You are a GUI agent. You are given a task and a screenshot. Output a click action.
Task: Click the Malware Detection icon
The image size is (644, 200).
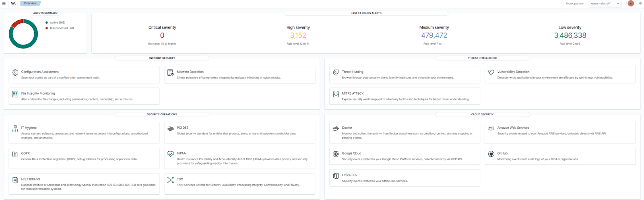[170, 72]
